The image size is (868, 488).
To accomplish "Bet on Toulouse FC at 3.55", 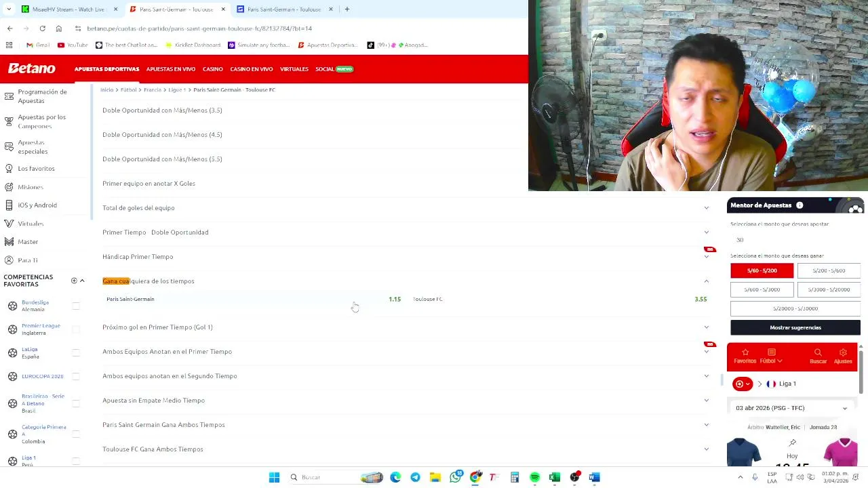I will point(559,299).
